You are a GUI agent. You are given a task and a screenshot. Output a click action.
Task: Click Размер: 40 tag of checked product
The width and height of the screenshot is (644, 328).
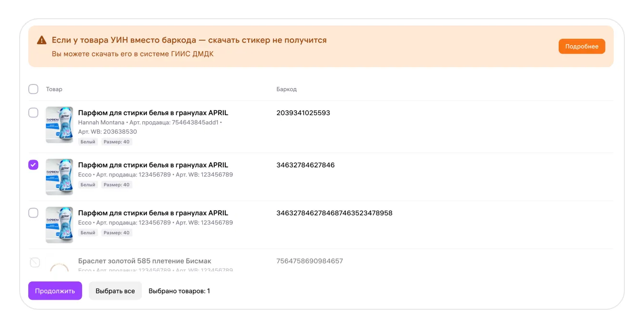click(x=116, y=185)
